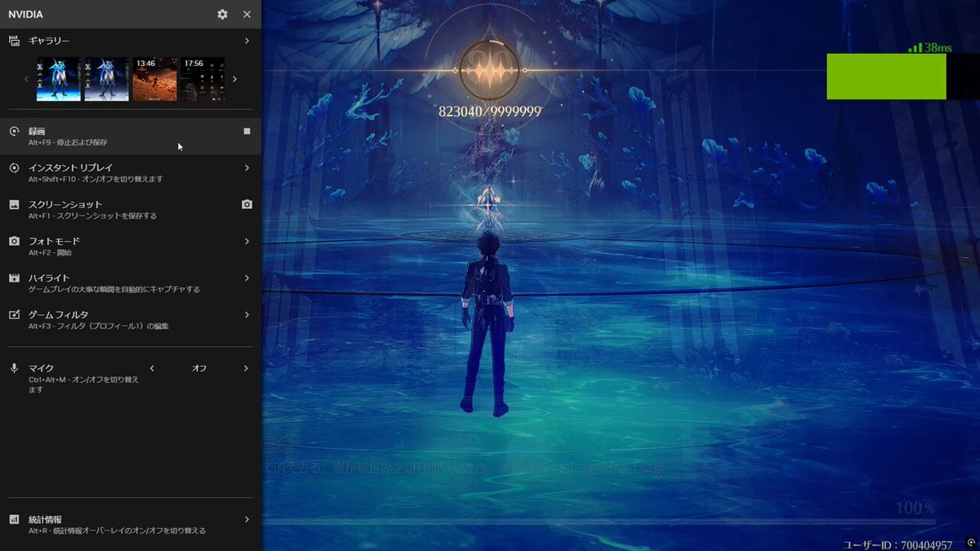Click the green overlay box under 38ms
This screenshot has height=551, width=980.
[886, 77]
